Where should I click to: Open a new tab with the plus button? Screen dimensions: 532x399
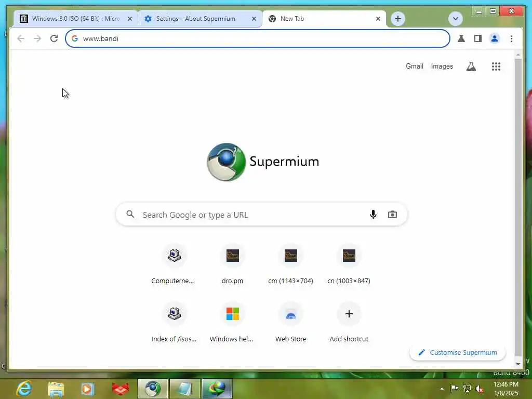[x=397, y=19]
